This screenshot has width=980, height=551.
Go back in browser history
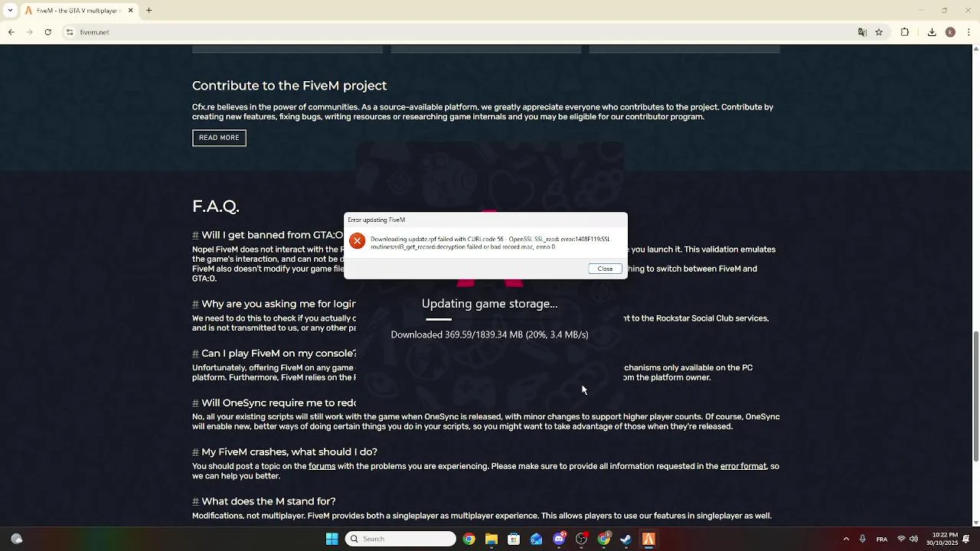click(x=11, y=32)
